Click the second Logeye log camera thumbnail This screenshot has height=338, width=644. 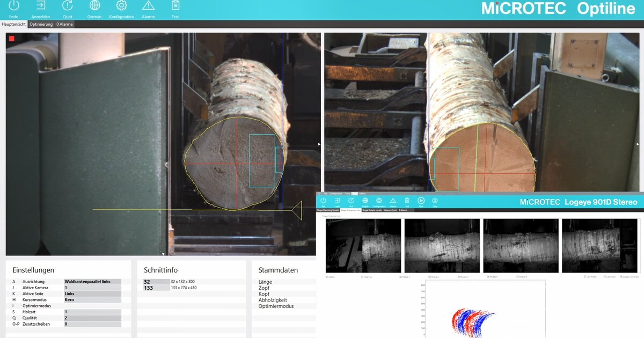(442, 246)
